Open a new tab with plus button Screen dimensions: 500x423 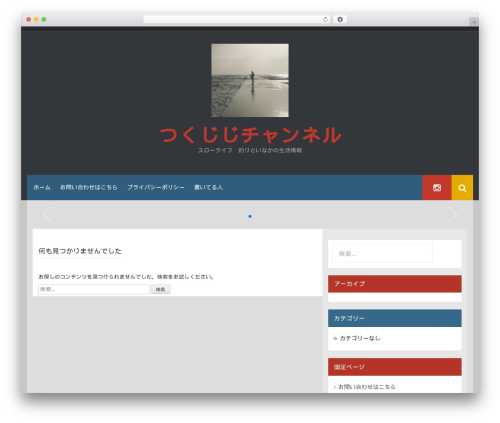474,22
